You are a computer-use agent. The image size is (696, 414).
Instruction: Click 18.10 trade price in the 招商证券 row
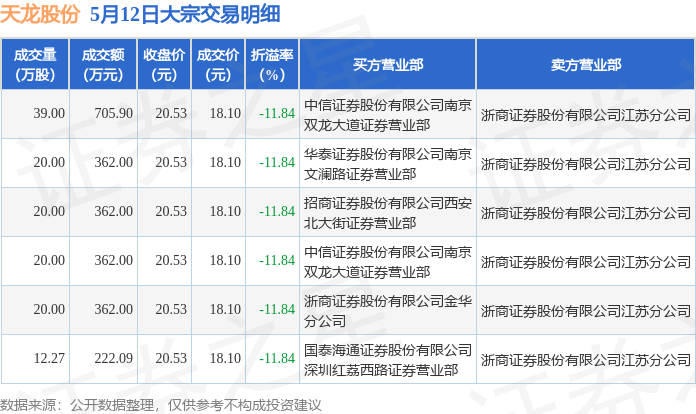(x=225, y=211)
